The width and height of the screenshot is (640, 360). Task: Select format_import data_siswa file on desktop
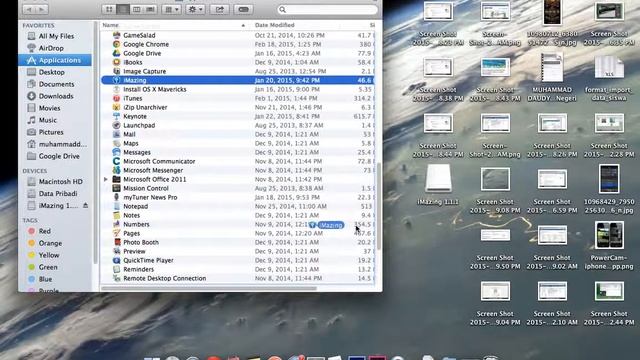[x=609, y=78]
